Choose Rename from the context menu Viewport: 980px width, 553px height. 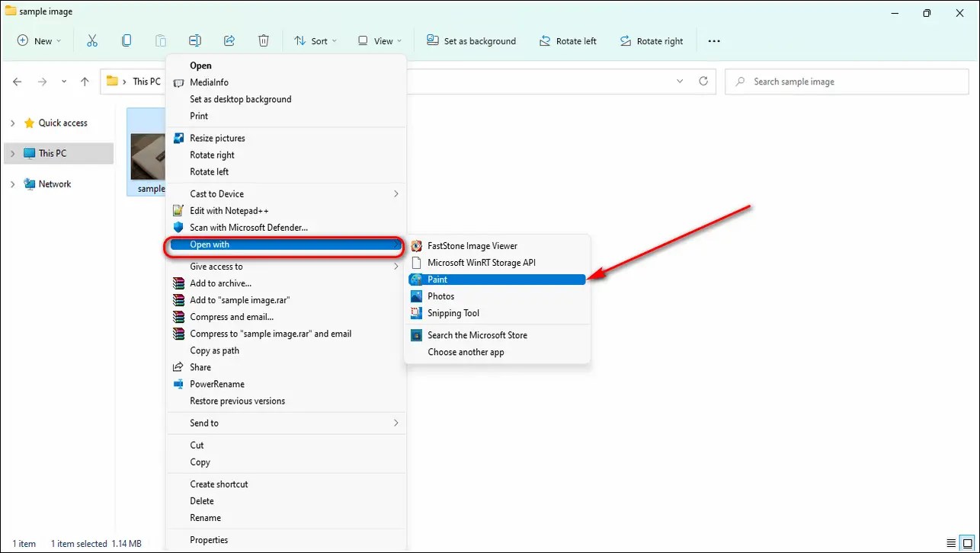[x=285, y=517]
